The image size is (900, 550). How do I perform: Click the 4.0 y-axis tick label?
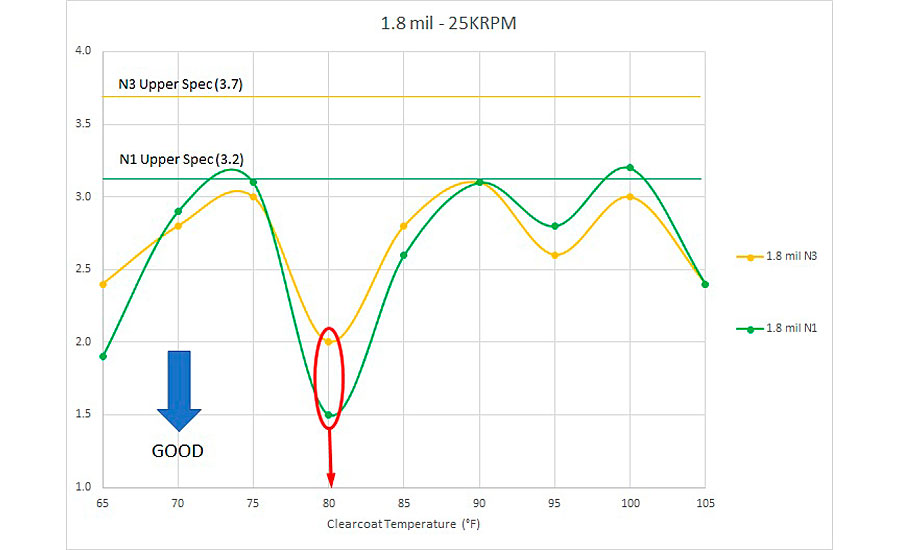[83, 51]
